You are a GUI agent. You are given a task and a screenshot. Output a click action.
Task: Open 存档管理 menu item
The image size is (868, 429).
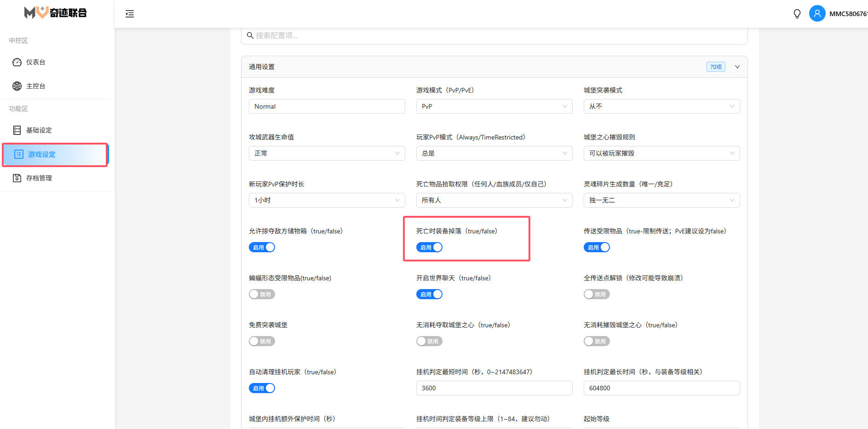pos(39,178)
